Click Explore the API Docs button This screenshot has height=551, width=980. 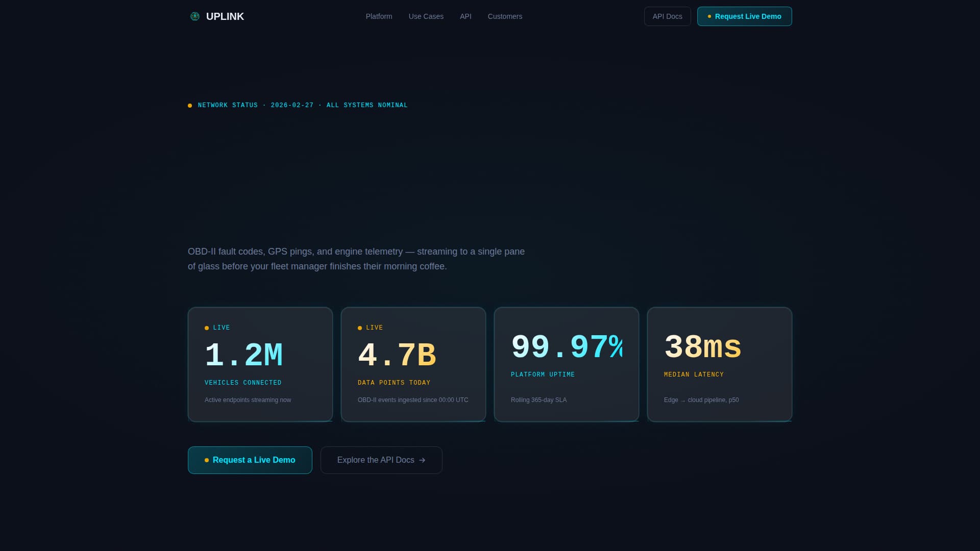[x=381, y=460]
